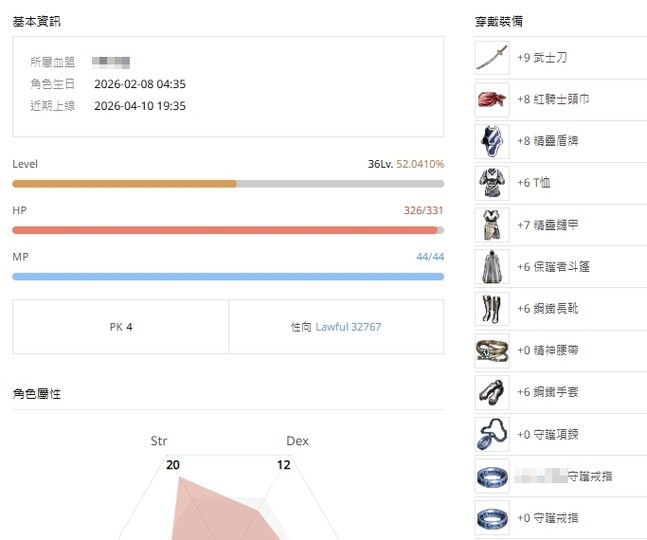Viewport: 647px width, 540px height.
Task: Select the 鋼鐵長靴 boots icon
Action: click(492, 309)
